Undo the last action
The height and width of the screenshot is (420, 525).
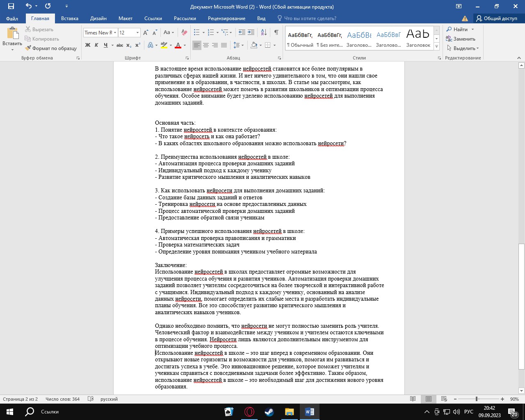29,6
